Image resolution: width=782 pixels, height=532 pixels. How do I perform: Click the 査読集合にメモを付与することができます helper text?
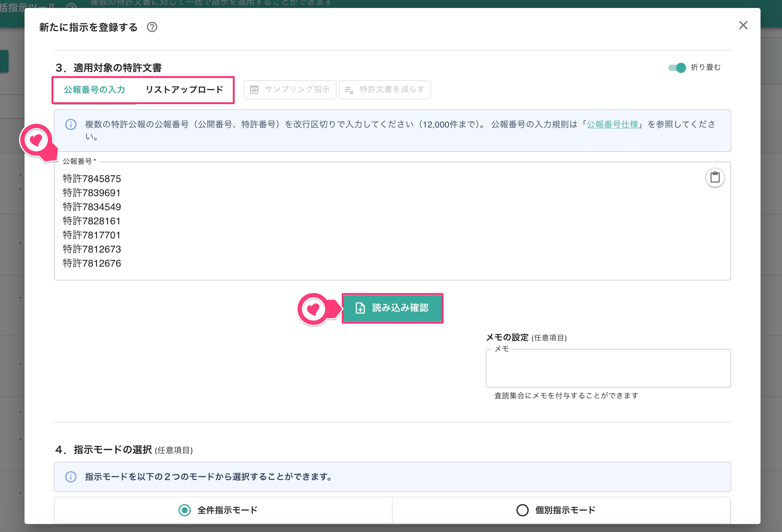coord(566,395)
